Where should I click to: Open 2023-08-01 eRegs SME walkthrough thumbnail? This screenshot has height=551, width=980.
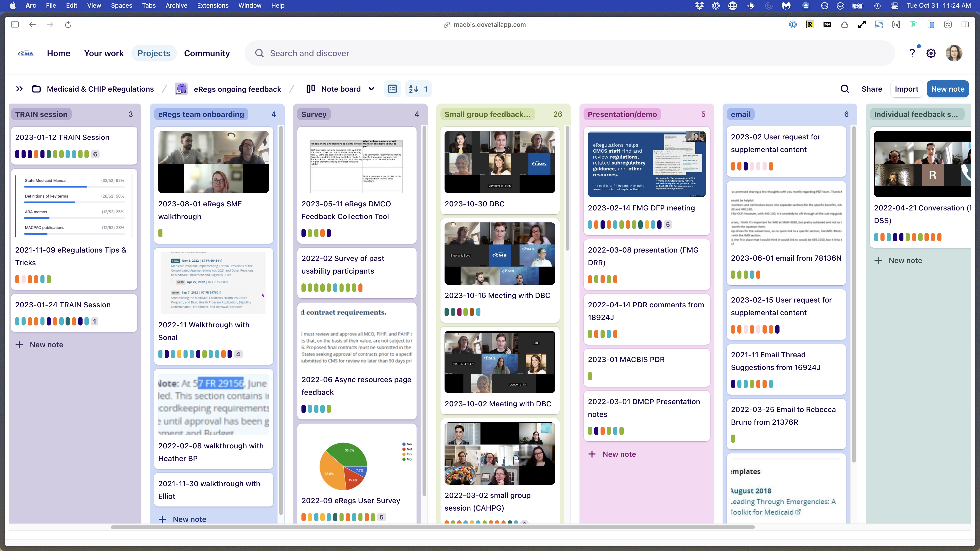pos(213,162)
